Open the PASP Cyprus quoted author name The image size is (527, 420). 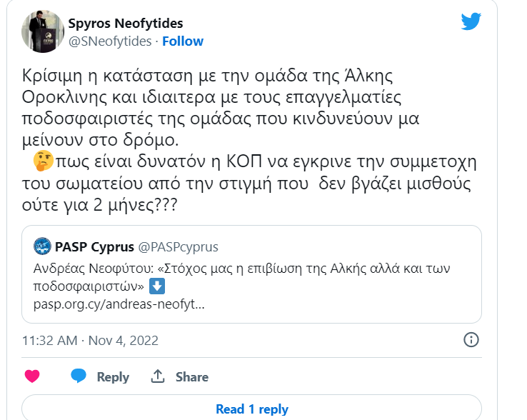click(94, 247)
